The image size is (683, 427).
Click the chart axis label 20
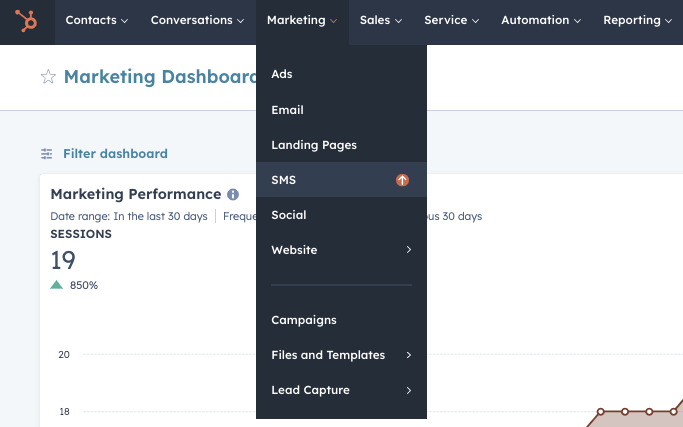pyautogui.click(x=64, y=355)
